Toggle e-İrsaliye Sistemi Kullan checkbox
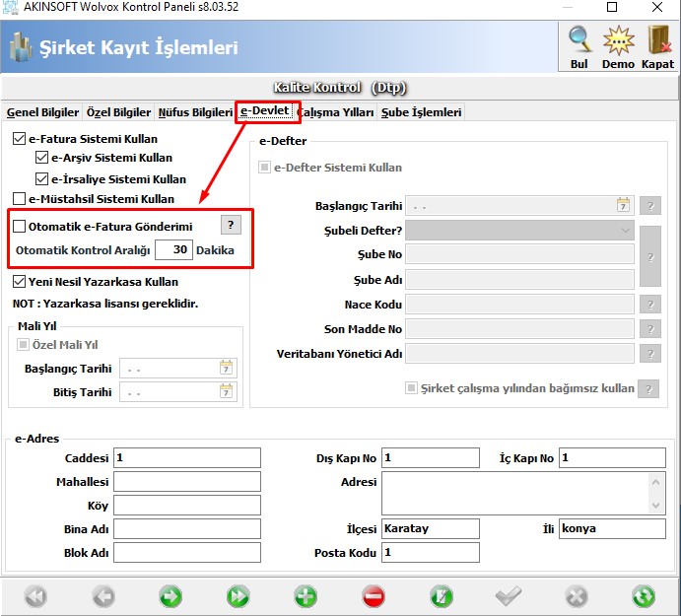This screenshot has width=681, height=616. pos(41,178)
